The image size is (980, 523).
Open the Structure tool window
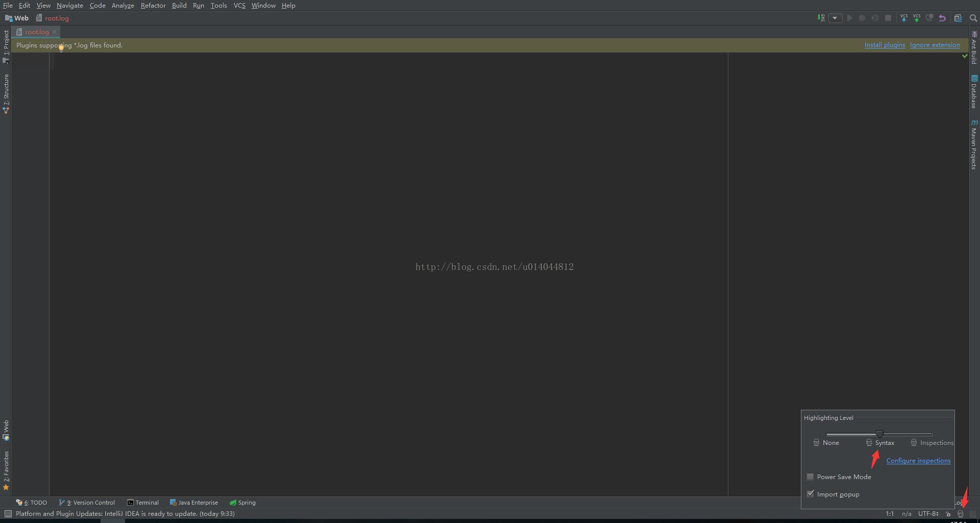(x=6, y=93)
